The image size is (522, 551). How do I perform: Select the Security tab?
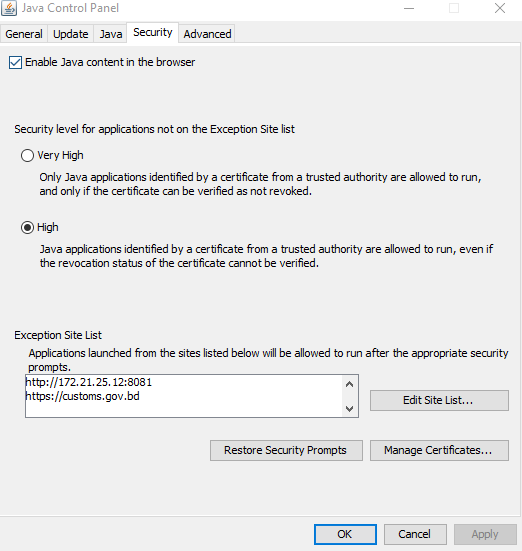click(x=153, y=33)
